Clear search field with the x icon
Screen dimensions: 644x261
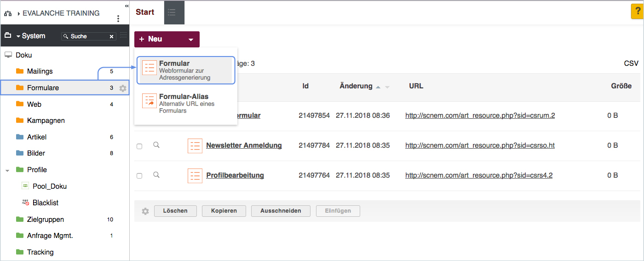(111, 36)
